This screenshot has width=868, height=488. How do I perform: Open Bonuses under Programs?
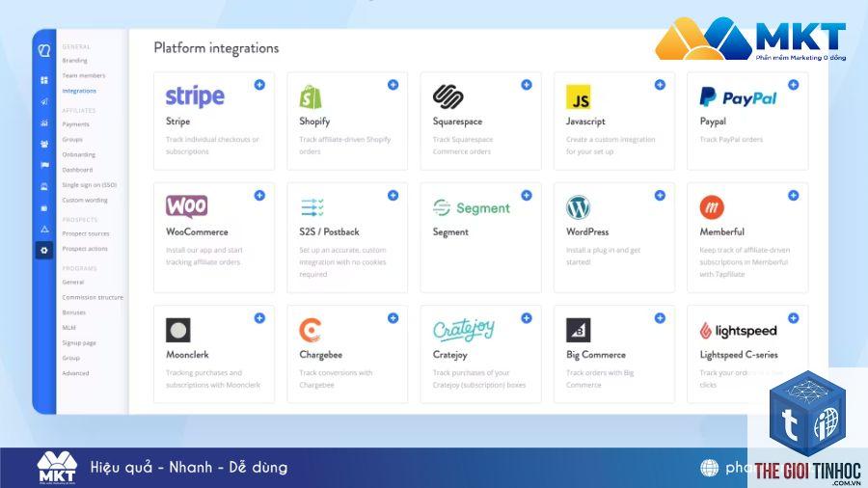pyautogui.click(x=74, y=312)
